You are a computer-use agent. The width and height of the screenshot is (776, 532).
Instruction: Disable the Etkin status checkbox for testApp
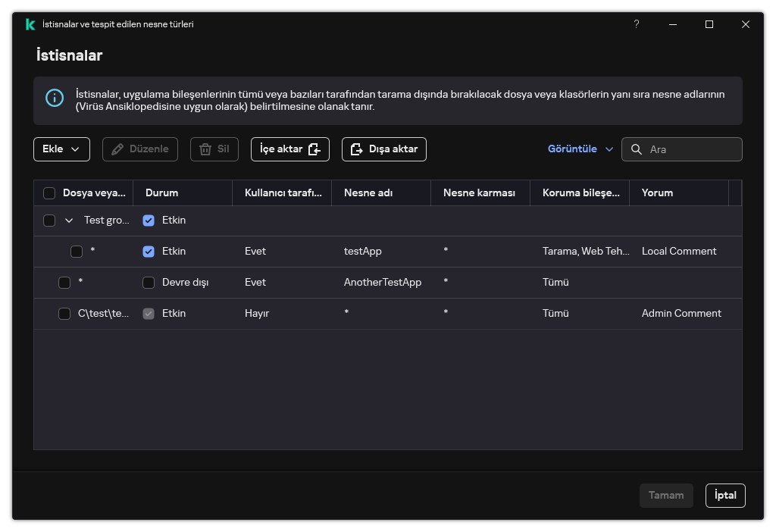point(149,252)
